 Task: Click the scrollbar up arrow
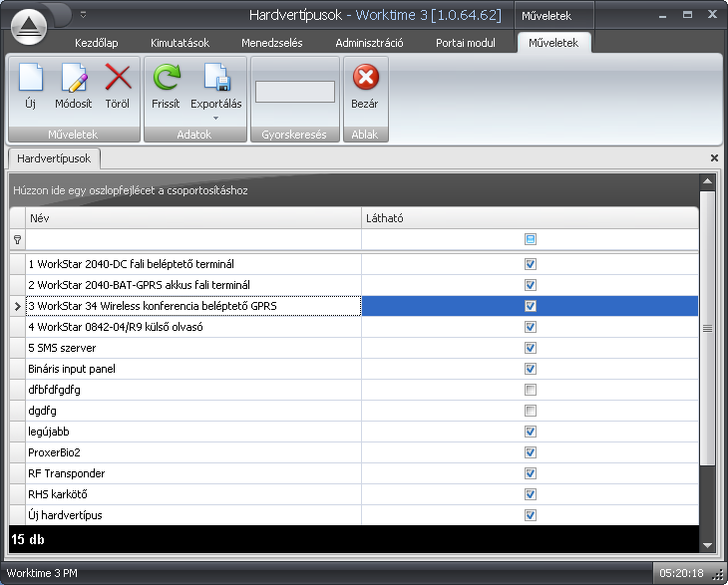coord(708,181)
